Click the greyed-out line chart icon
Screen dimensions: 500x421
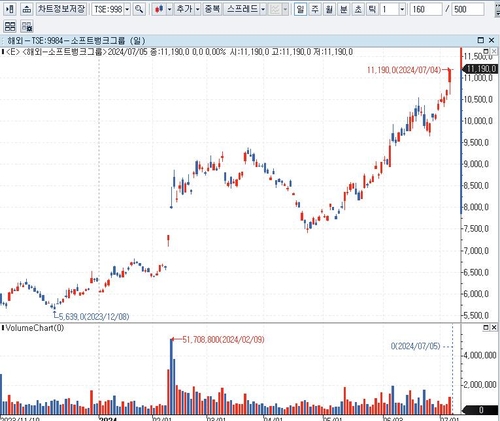[275, 9]
